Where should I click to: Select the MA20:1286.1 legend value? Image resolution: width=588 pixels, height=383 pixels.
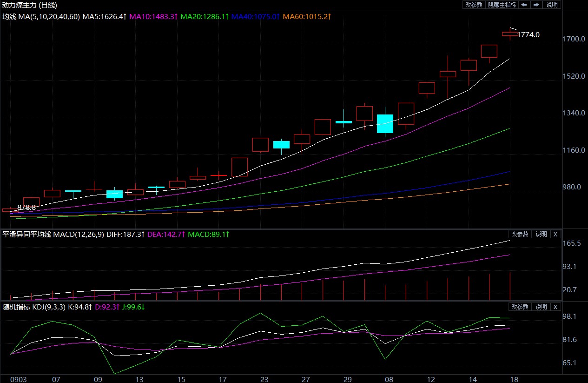tap(205, 16)
